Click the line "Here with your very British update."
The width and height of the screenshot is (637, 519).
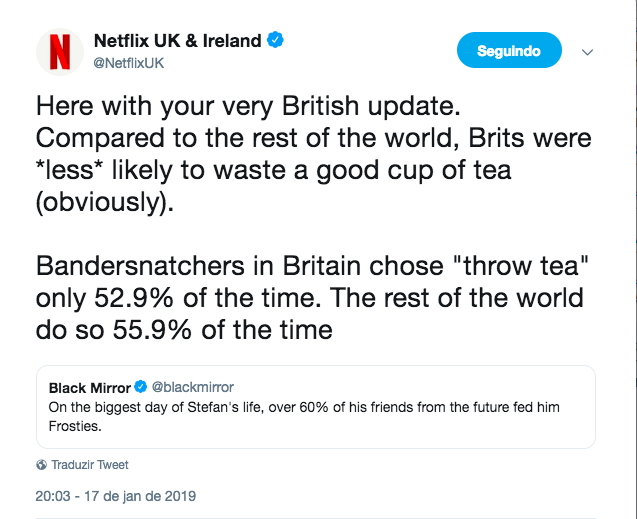(255, 105)
